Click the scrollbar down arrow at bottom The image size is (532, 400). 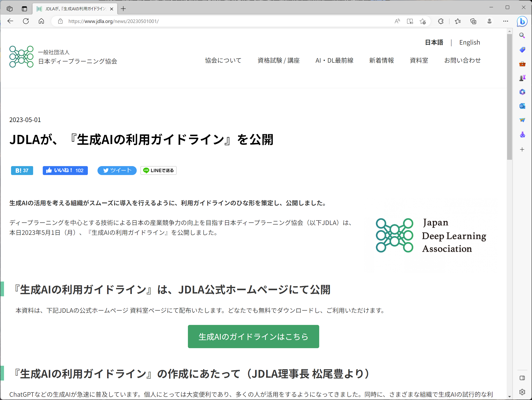(509, 396)
